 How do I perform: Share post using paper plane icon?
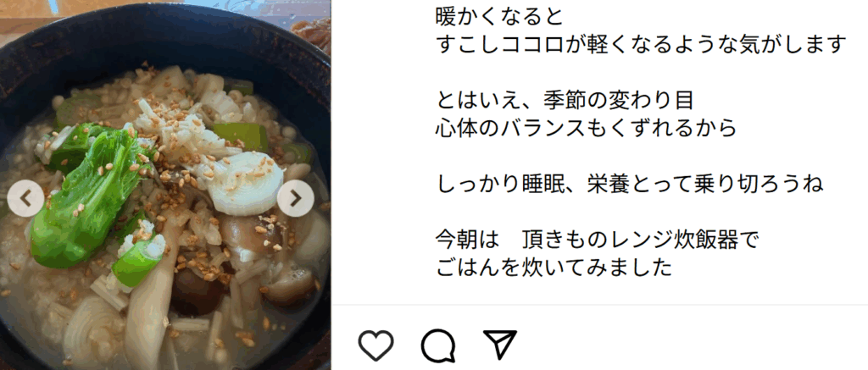pyautogui.click(x=500, y=344)
